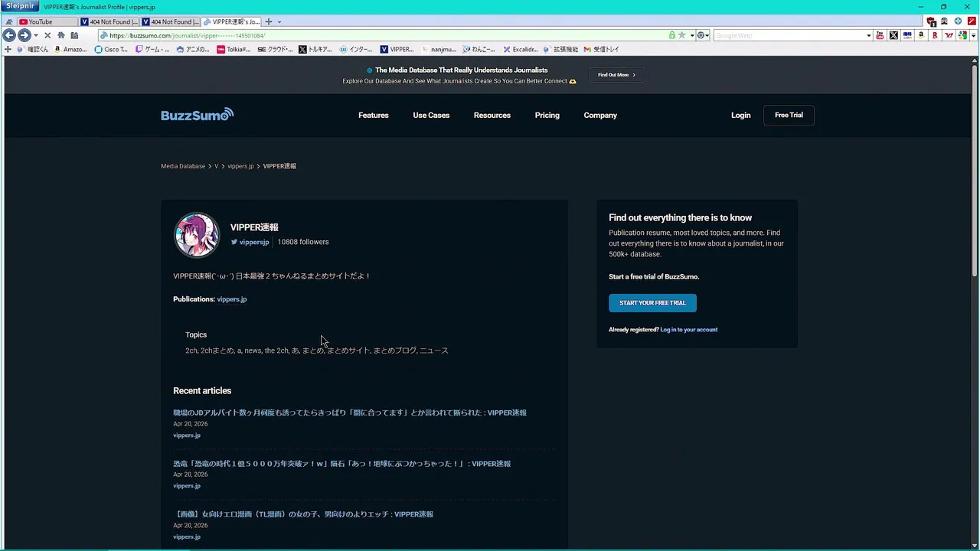Open the Tolkia bookmark

pyautogui.click(x=234, y=49)
